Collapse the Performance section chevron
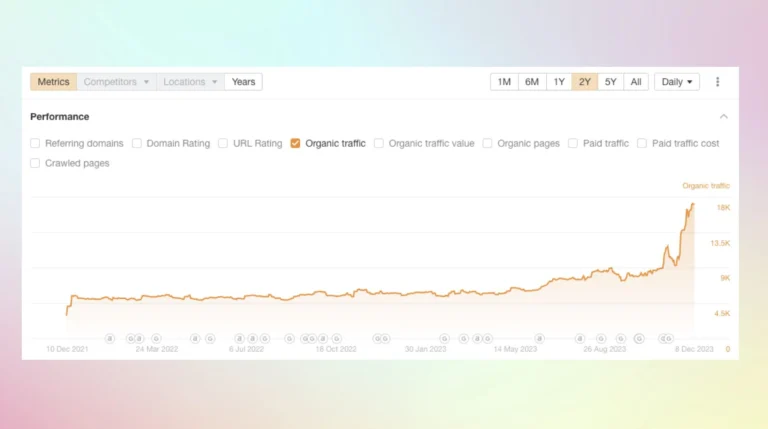 point(723,117)
